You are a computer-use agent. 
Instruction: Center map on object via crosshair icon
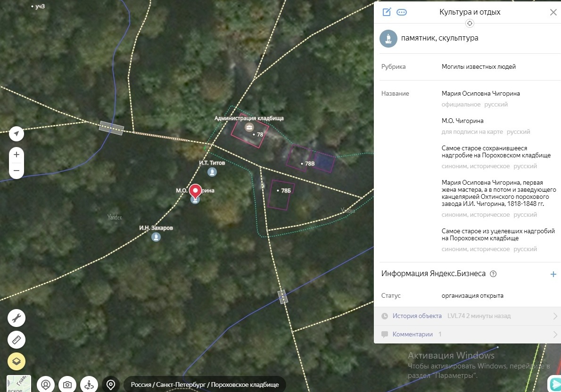[x=469, y=24]
